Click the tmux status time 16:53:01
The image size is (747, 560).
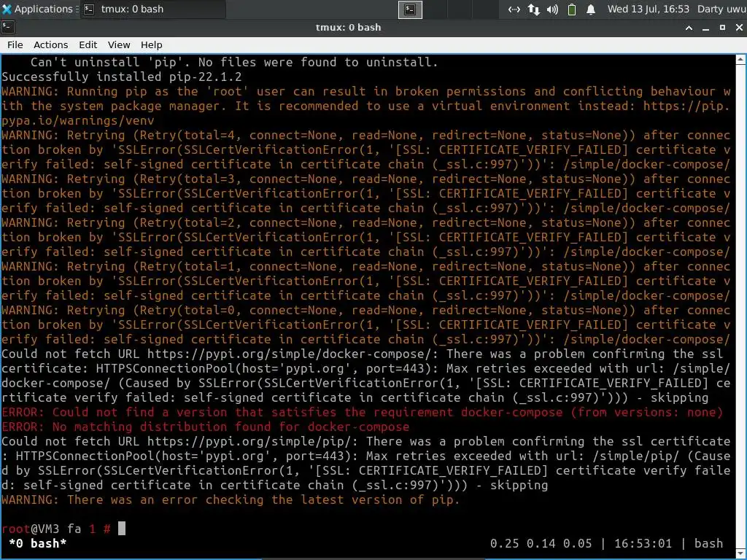pos(643,543)
